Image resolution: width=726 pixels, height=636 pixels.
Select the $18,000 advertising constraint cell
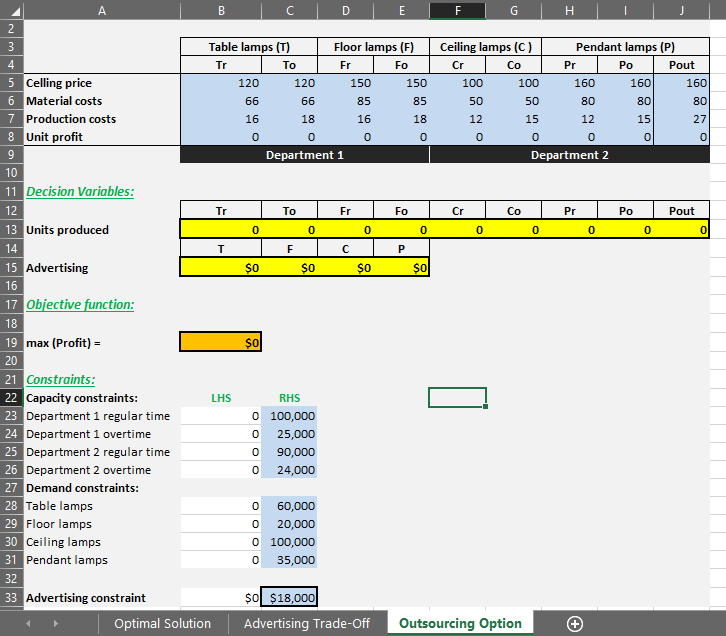pos(289,598)
